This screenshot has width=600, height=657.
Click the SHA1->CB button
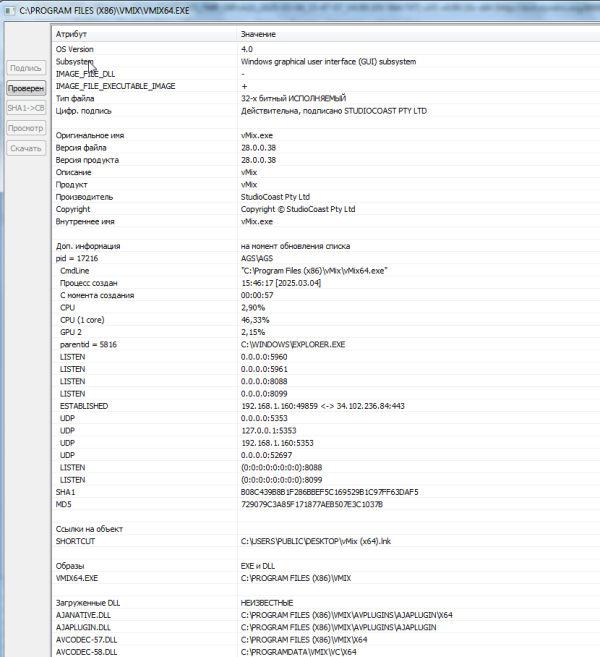(26, 108)
